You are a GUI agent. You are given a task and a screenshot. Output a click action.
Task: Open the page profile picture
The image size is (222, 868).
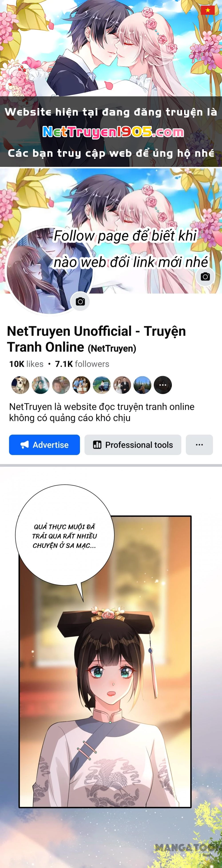click(x=49, y=270)
